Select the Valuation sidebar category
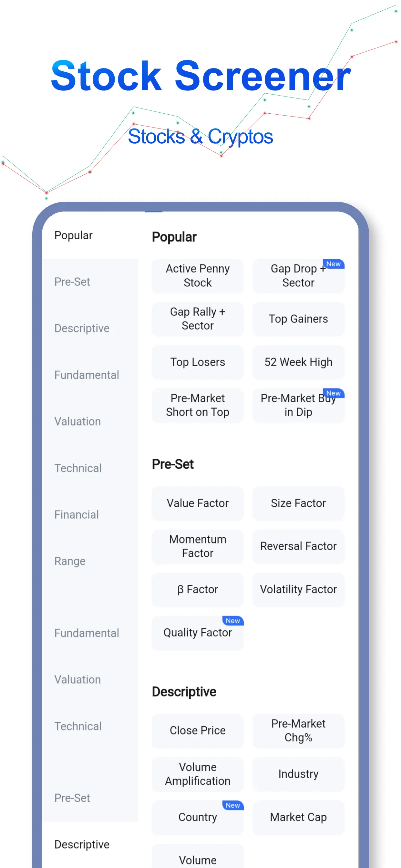 coord(77,421)
